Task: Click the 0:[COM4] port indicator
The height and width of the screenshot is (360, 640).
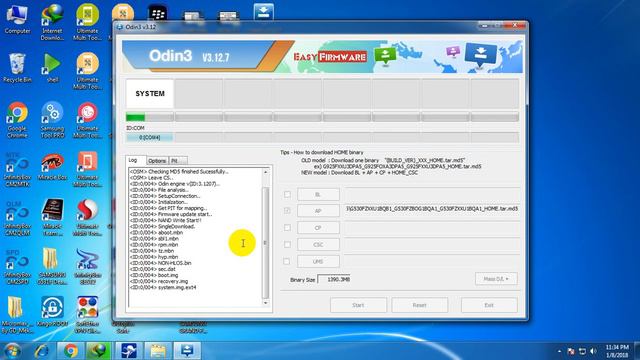Action: click(149, 138)
